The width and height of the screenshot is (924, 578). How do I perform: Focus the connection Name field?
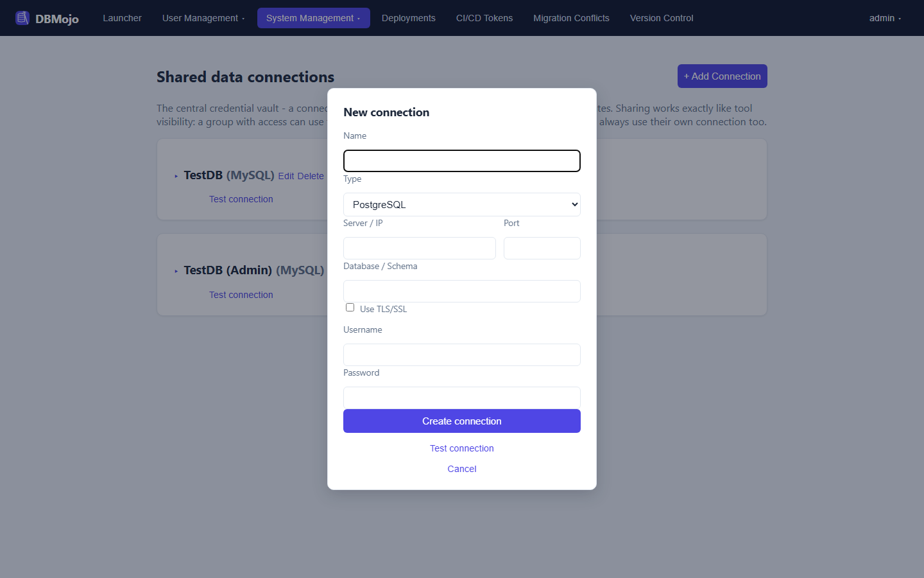462,161
